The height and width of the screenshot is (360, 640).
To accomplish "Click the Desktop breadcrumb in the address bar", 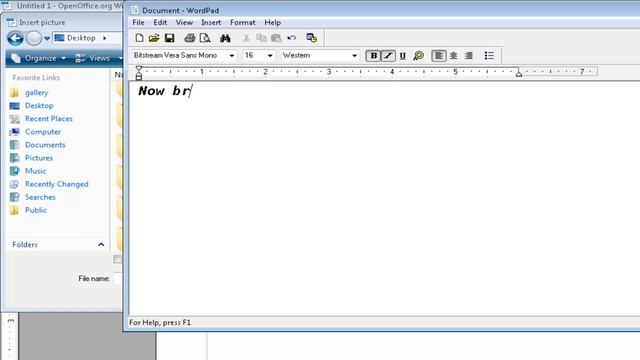I will (x=81, y=38).
